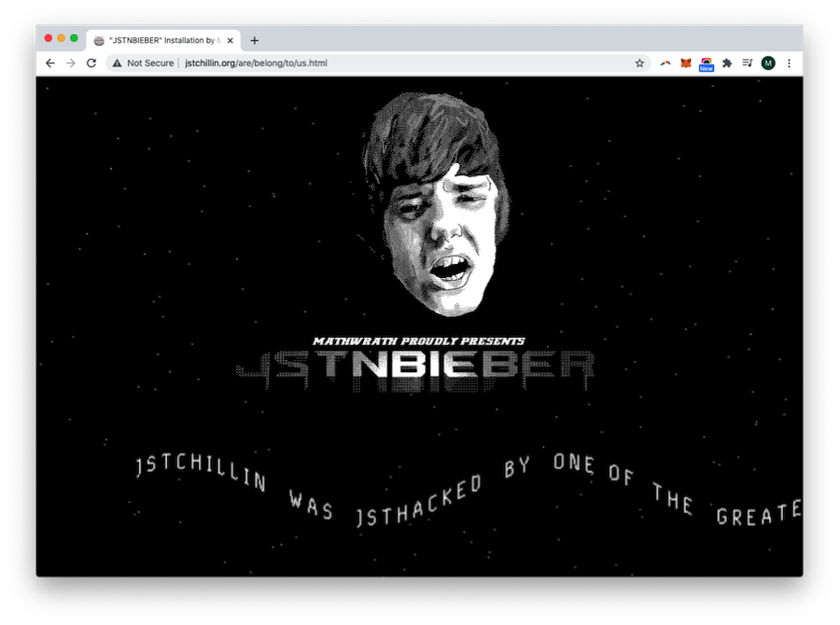Select the "JSTNBIEBER" Installation tab
840x625 pixels.
click(x=163, y=40)
